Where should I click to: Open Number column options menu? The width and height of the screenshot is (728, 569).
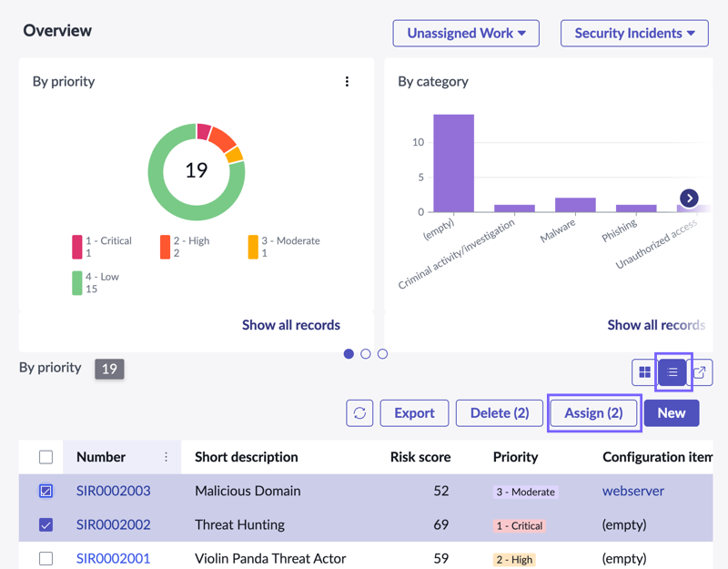click(166, 457)
